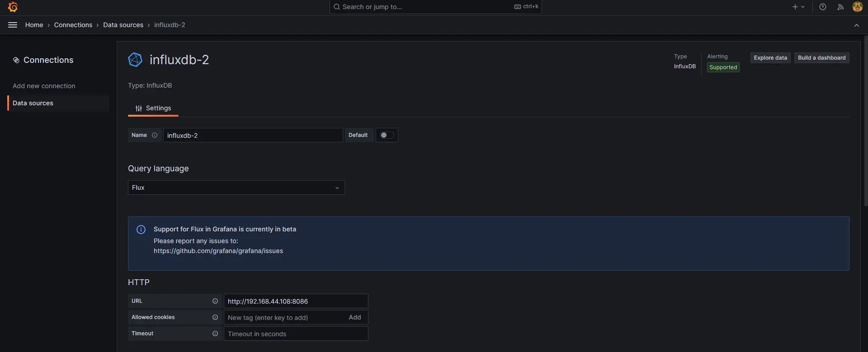Click the Allowed cookies tag input
Screen dimensions: 868x352
[285, 317]
